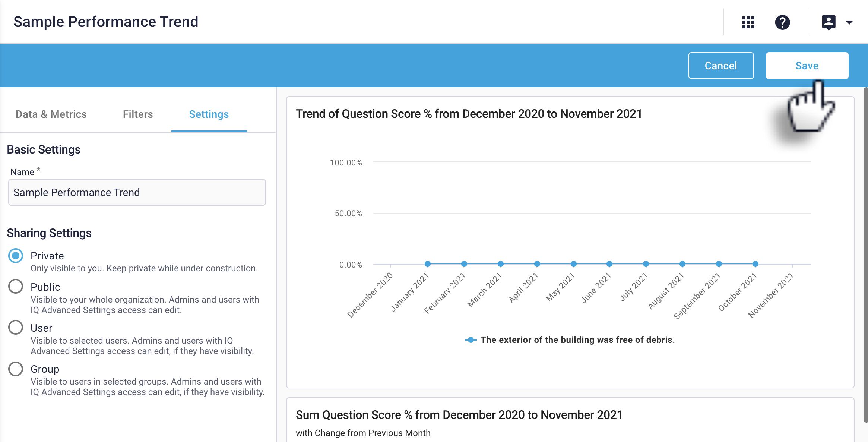Click the October 2021 data point
Image resolution: width=868 pixels, height=442 pixels.
coord(755,264)
